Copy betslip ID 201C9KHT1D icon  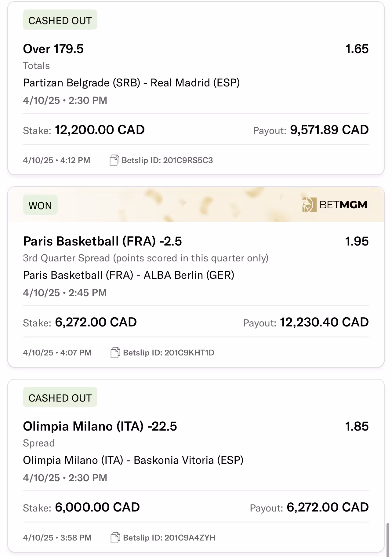115,353
